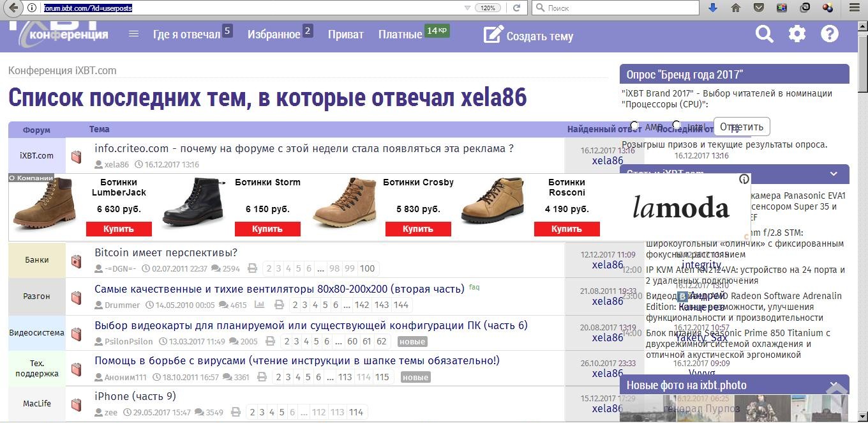
Task: Click 120% zoom indicator in address bar
Action: click(488, 8)
